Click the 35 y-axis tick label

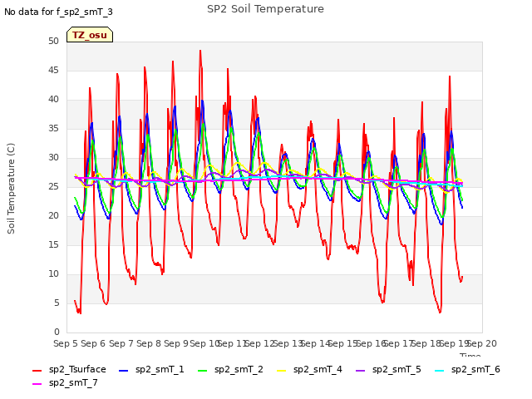pos(53,128)
